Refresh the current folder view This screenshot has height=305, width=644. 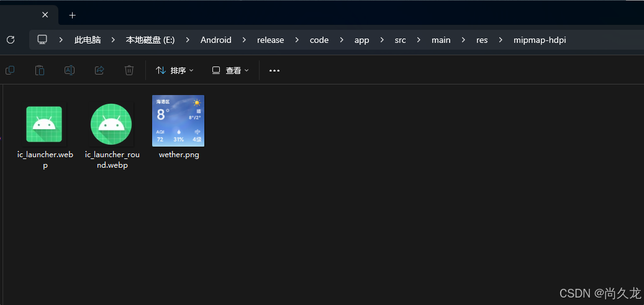click(x=11, y=40)
